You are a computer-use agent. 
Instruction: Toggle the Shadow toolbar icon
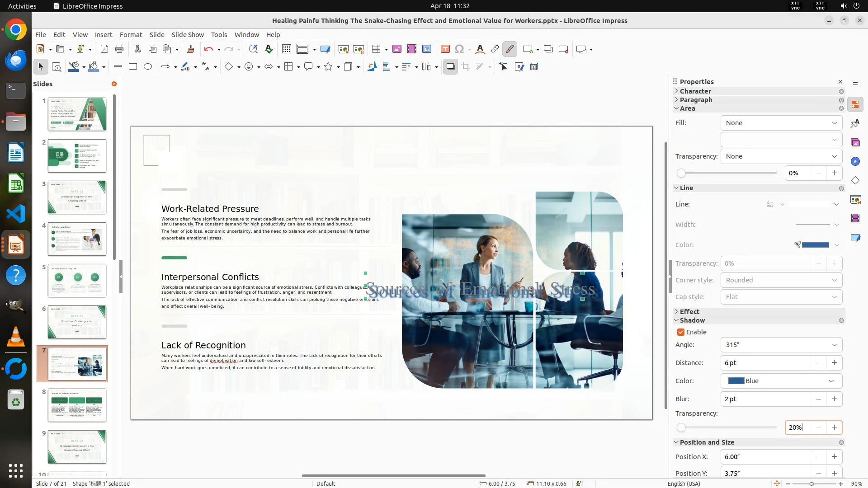pyautogui.click(x=450, y=67)
